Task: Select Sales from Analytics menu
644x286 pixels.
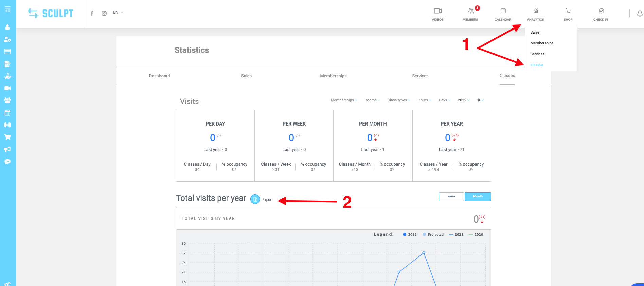Action: (x=535, y=32)
